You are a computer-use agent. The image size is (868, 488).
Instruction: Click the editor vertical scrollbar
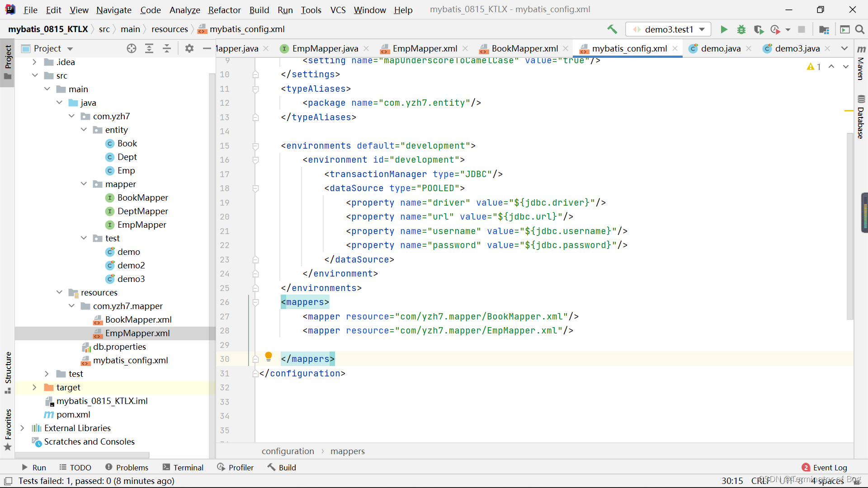point(849,226)
